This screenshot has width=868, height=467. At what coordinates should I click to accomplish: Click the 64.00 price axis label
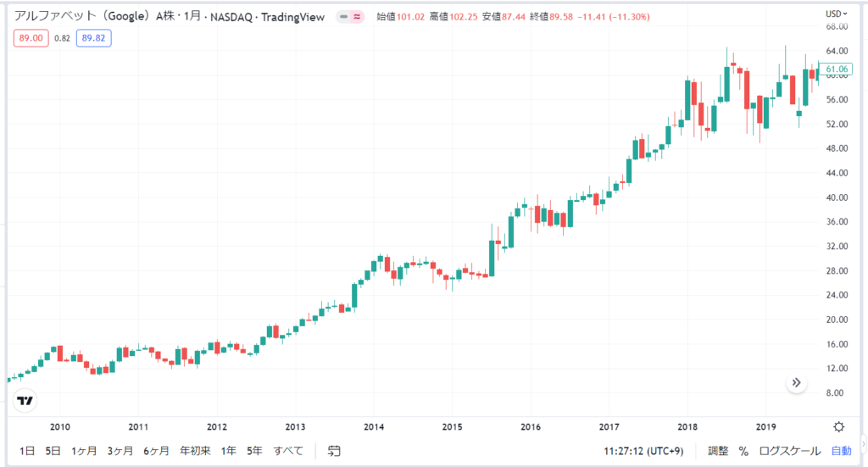pos(837,51)
